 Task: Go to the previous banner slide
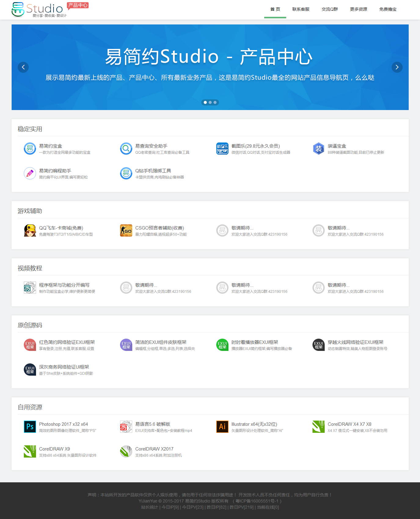23,67
